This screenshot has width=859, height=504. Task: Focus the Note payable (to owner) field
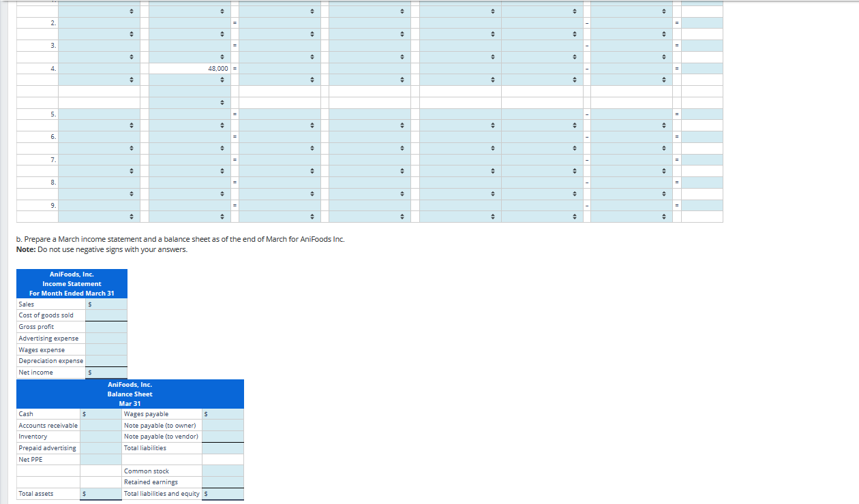click(x=222, y=425)
